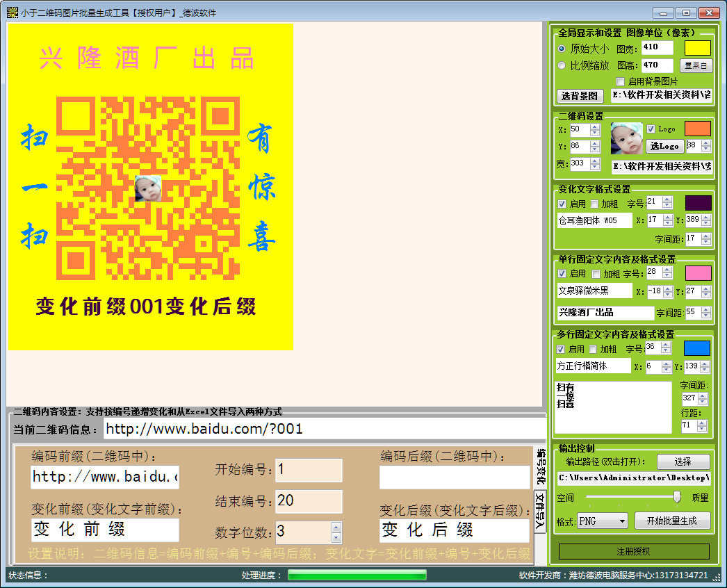Click the output path C:\Users field

pos(634,478)
